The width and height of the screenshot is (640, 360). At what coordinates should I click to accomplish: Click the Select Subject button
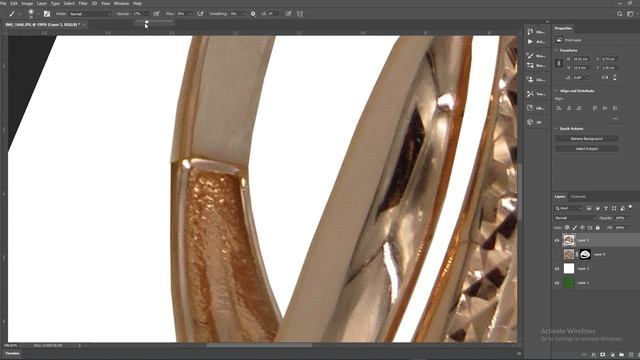point(587,149)
